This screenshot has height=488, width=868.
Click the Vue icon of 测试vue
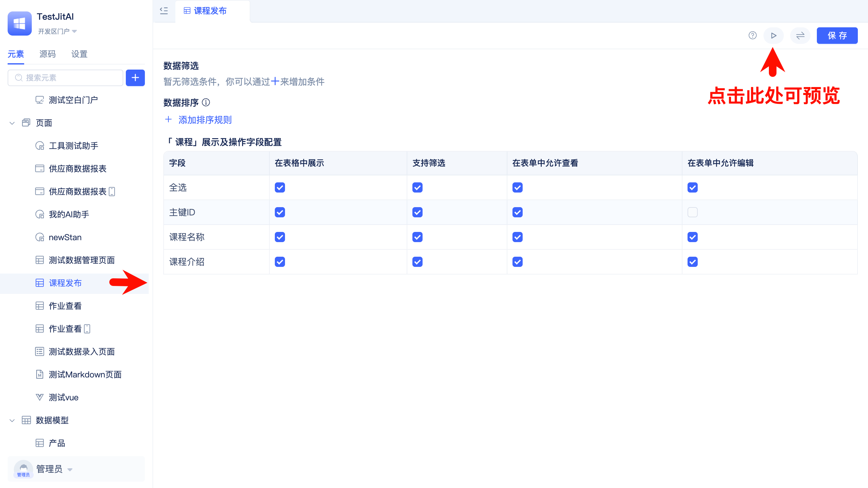[40, 397]
